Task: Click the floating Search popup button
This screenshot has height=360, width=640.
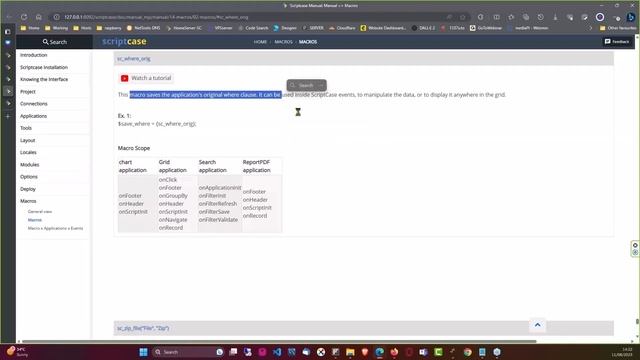Action: (x=302, y=85)
